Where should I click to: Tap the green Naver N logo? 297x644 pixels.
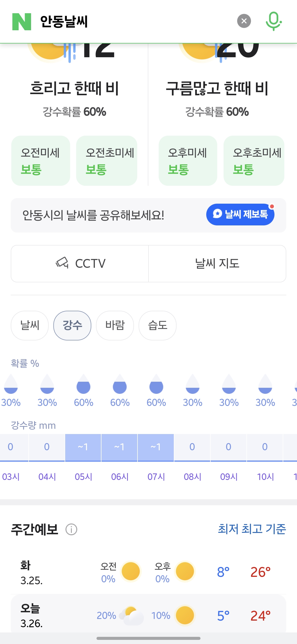[x=22, y=21]
